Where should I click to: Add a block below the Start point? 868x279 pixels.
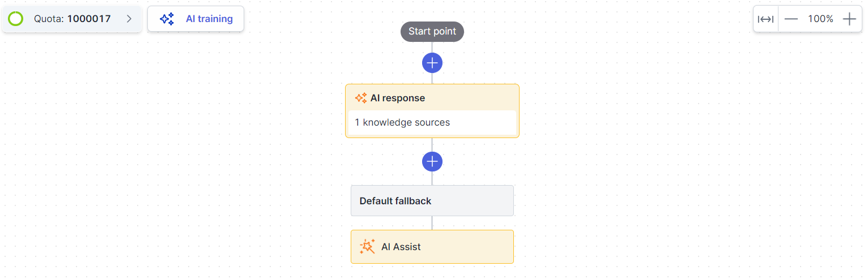tap(432, 63)
